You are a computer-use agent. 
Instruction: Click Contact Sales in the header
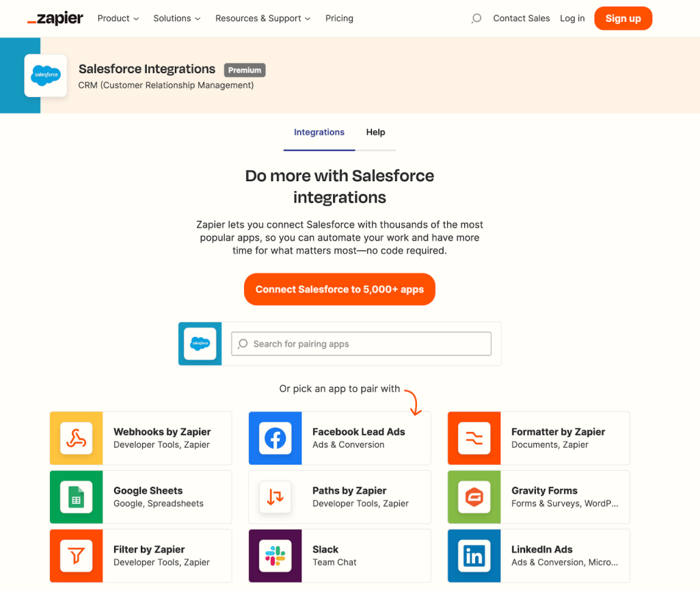(522, 18)
